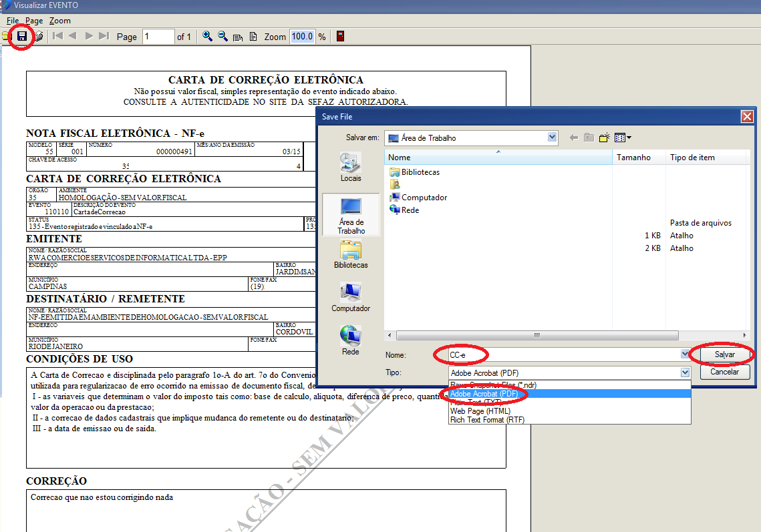Click the red door exit icon

pyautogui.click(x=340, y=36)
